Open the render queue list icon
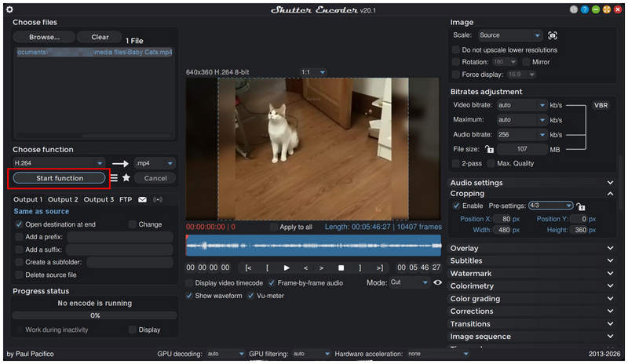Screen dimensions: 628x364 pyautogui.click(x=114, y=178)
